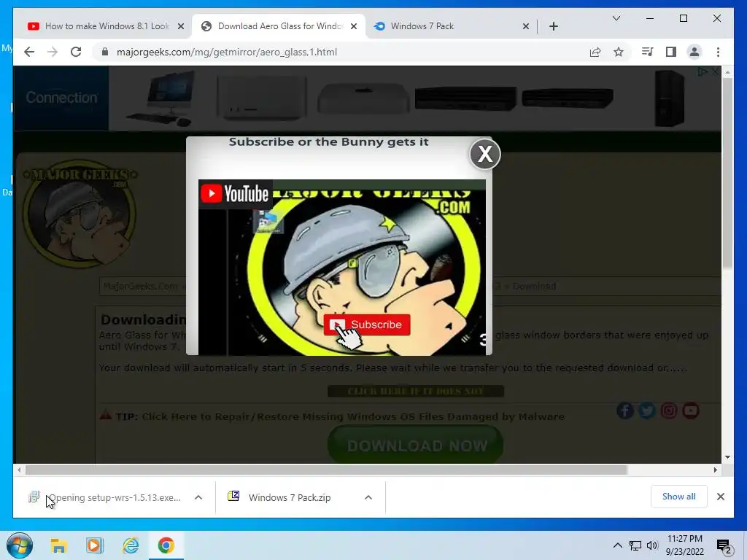Image resolution: width=747 pixels, height=560 pixels.
Task: Click the Major Geeks site logo
Action: pyautogui.click(x=80, y=213)
